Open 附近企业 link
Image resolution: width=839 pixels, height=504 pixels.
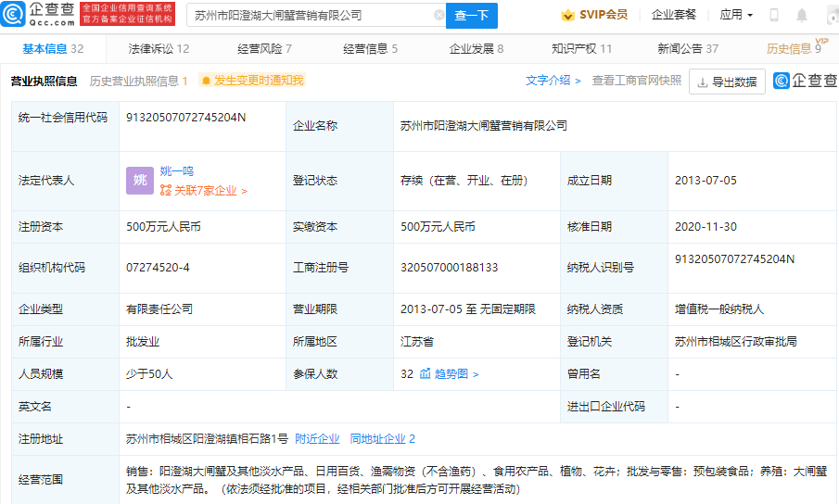(x=317, y=439)
